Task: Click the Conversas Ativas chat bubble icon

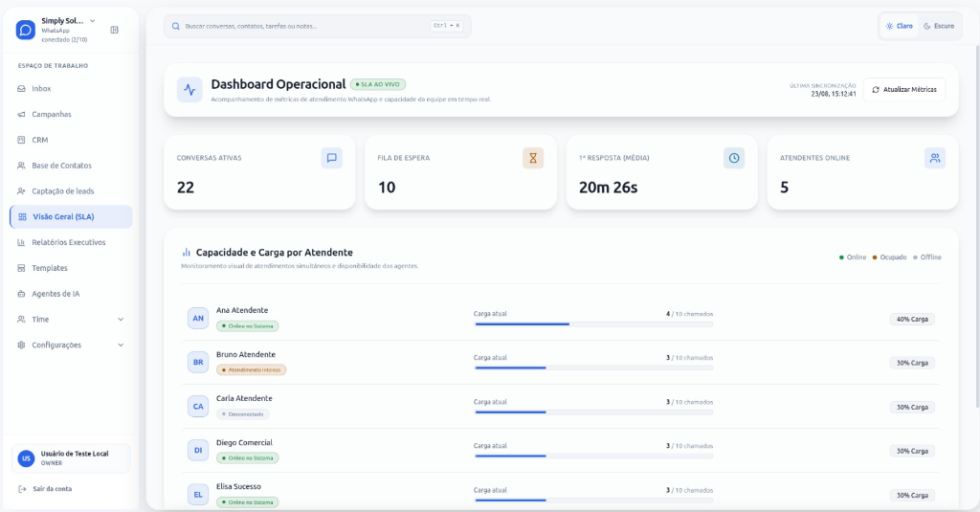Action: point(332,158)
